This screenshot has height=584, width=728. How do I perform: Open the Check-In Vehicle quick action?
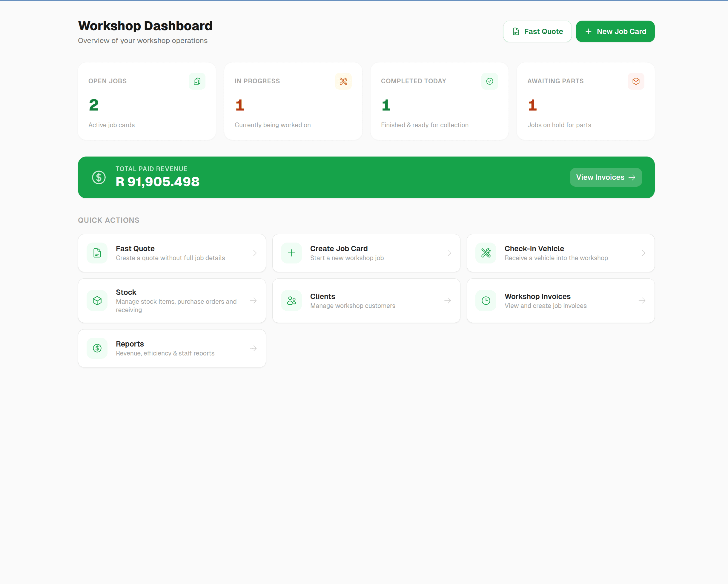point(560,253)
